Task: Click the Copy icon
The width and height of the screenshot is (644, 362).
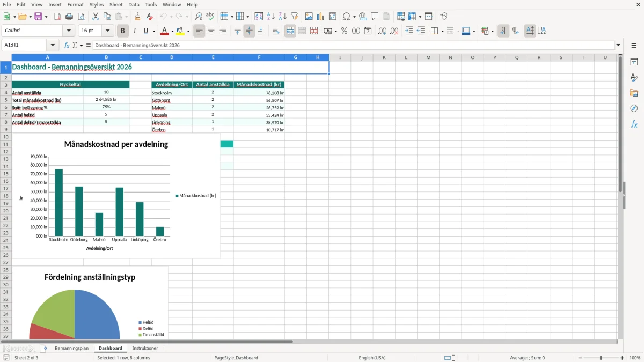Action: point(107,17)
